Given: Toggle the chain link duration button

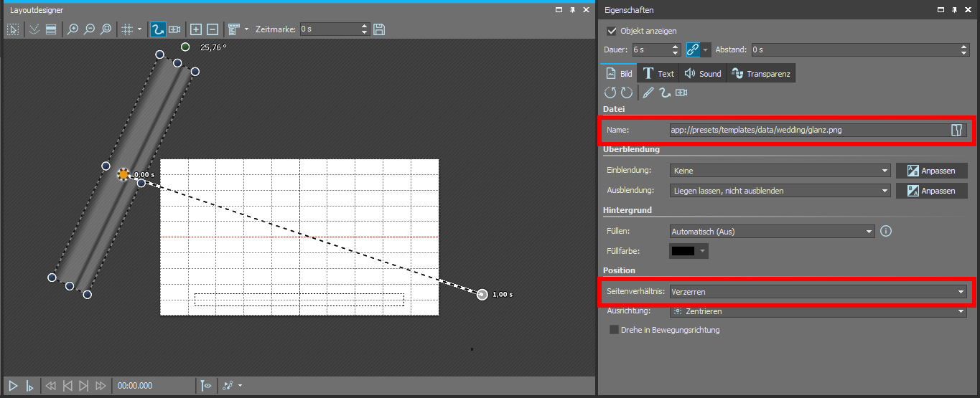Looking at the screenshot, I should click(x=693, y=49).
